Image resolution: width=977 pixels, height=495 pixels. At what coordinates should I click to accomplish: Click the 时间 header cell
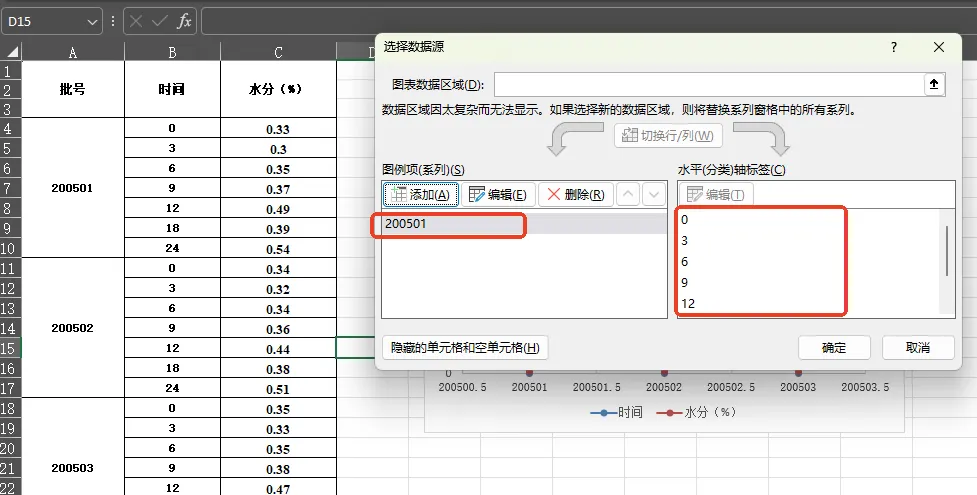(x=173, y=89)
